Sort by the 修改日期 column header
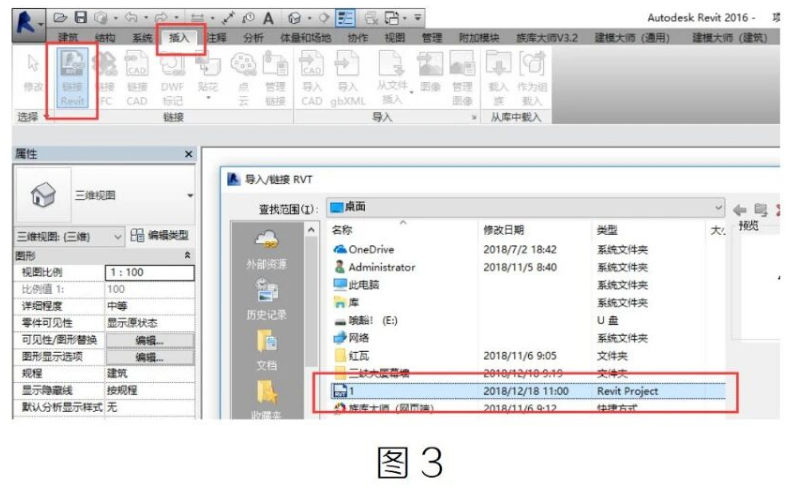 point(504,230)
